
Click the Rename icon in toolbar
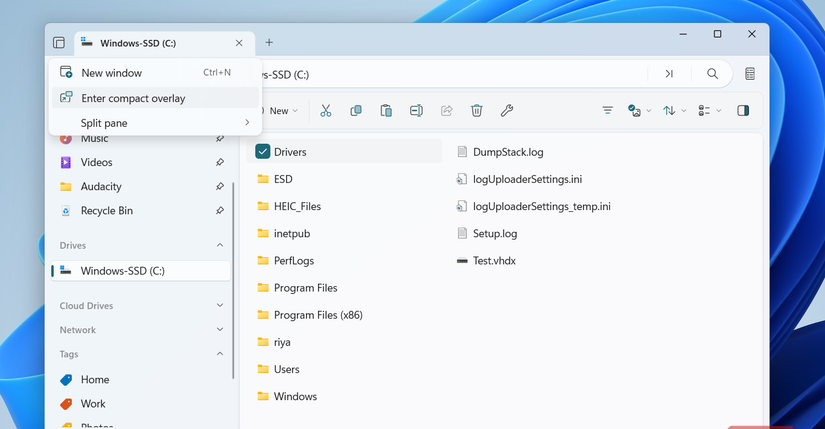[416, 111]
